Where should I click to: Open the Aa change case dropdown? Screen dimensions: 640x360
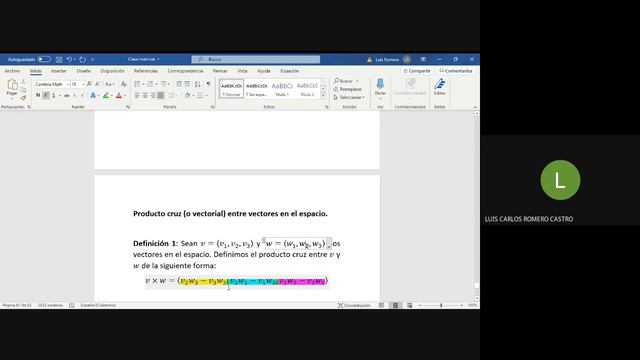pos(109,84)
